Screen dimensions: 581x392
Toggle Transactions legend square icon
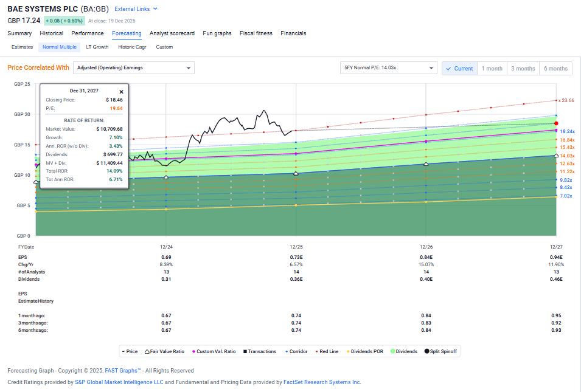pyautogui.click(x=245, y=351)
